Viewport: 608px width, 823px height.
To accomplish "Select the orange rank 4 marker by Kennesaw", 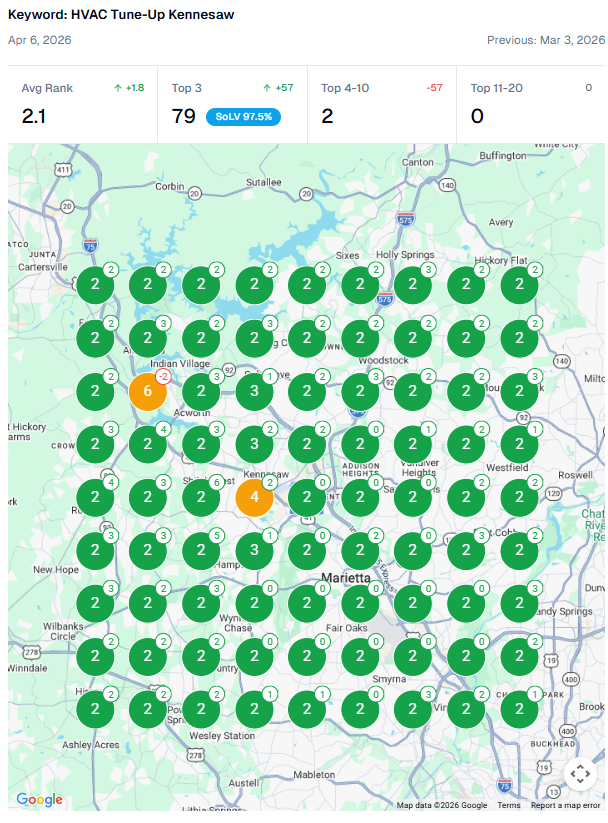I will (x=254, y=497).
